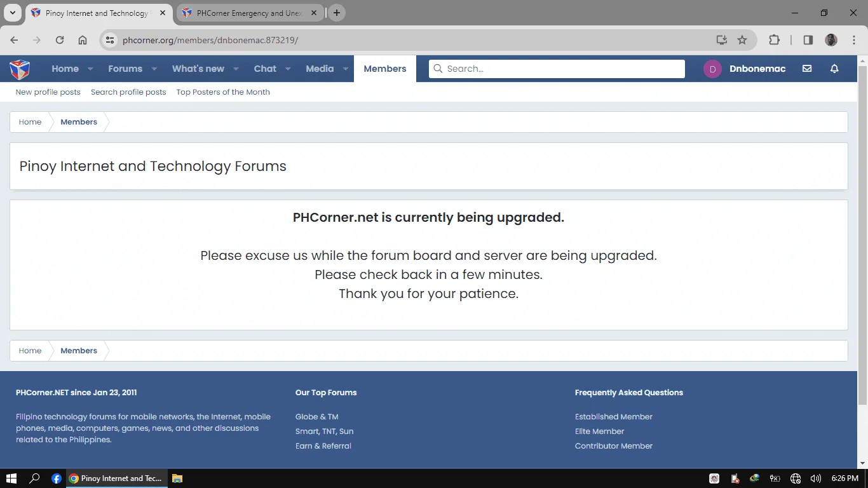Viewport: 868px width, 488px height.
Task: Open the Chrome profile avatar
Action: [x=831, y=40]
